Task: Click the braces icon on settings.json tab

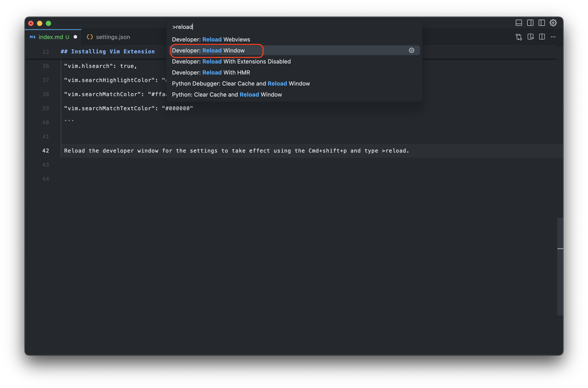Action: click(90, 37)
